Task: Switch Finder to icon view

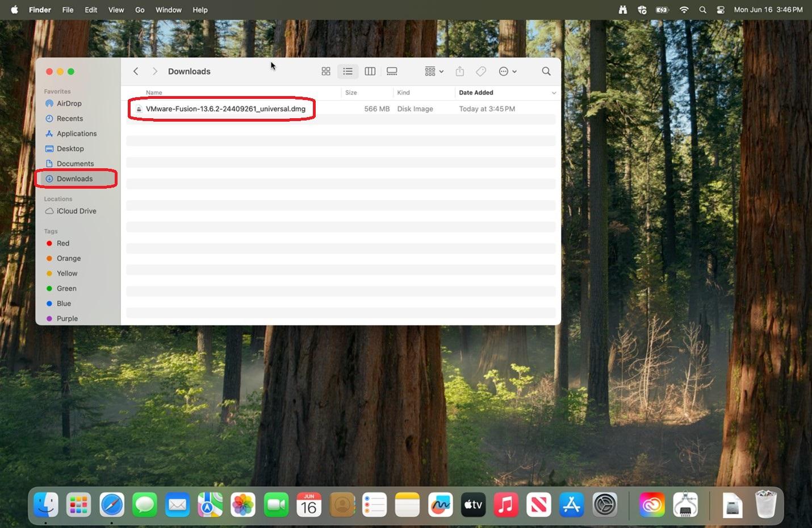Action: 326,71
